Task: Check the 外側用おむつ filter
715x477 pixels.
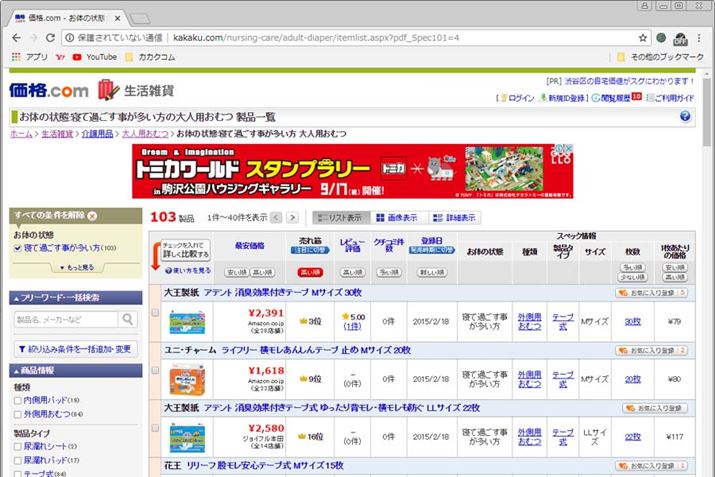Action: 17,414
